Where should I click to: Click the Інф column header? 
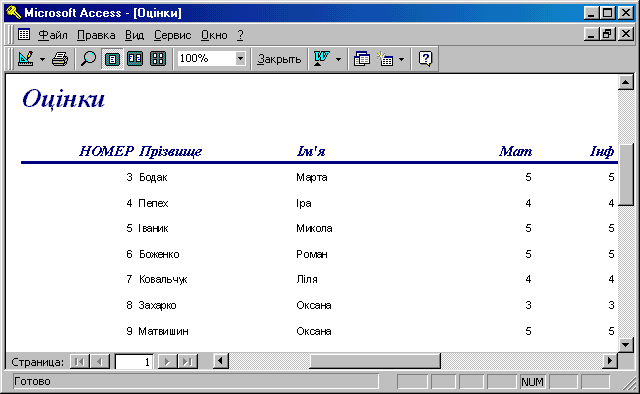(602, 151)
